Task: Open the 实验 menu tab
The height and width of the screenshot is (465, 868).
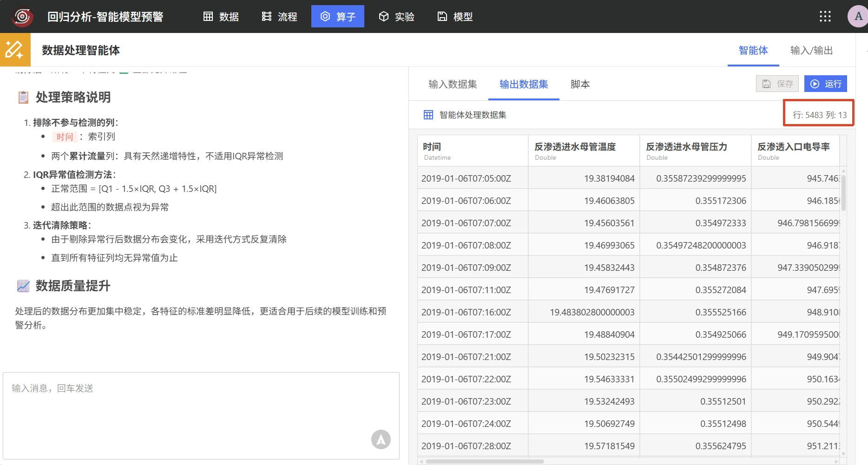Action: point(396,17)
